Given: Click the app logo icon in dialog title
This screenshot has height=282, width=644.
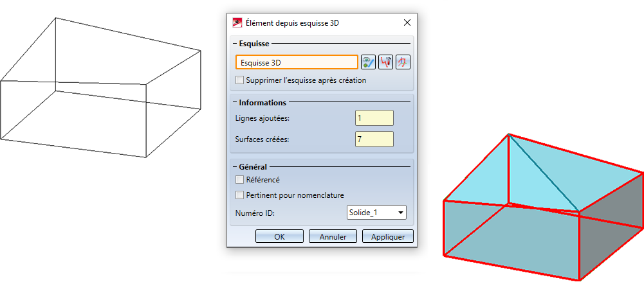Looking at the screenshot, I should [x=237, y=22].
